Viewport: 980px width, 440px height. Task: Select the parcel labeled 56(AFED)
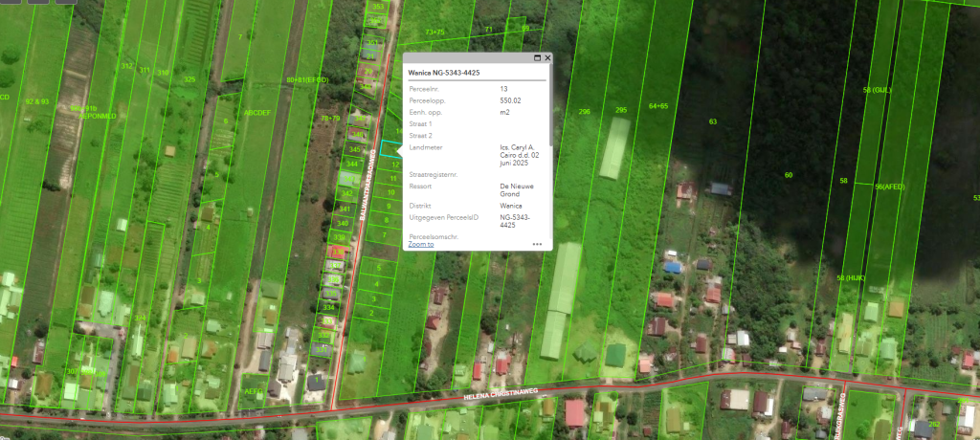pyautogui.click(x=889, y=187)
